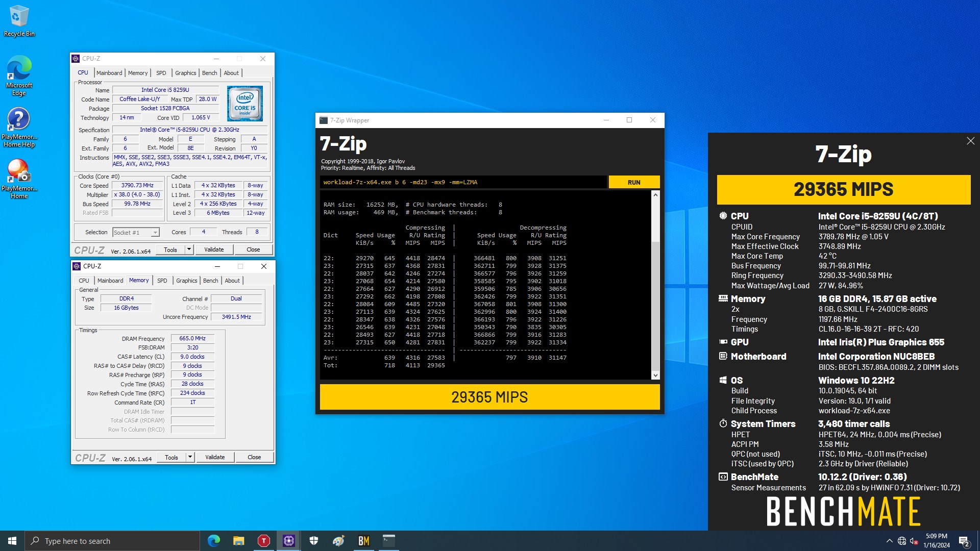The image size is (980, 551).
Task: Click the CPU-Z app icon in lower window title
Action: (x=77, y=266)
